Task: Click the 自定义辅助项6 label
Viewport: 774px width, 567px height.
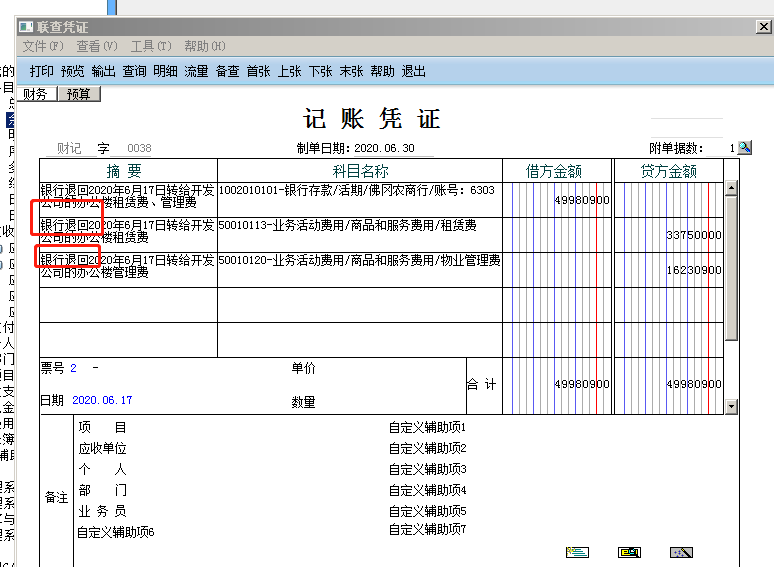Action: (116, 532)
